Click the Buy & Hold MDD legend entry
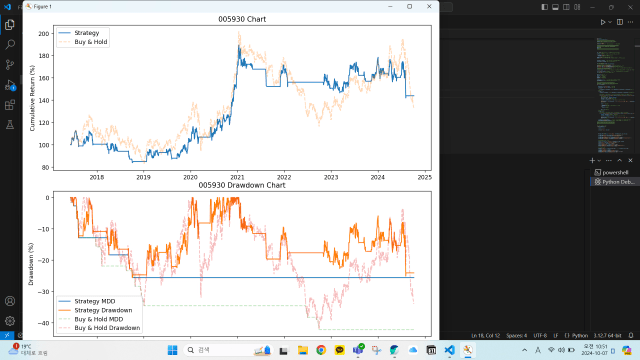The height and width of the screenshot is (360, 640). coord(91,319)
